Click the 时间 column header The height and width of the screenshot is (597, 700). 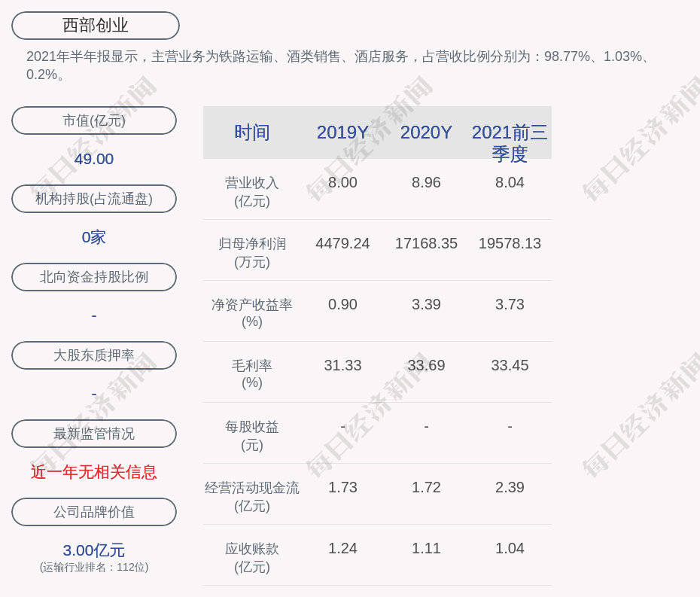click(x=252, y=132)
